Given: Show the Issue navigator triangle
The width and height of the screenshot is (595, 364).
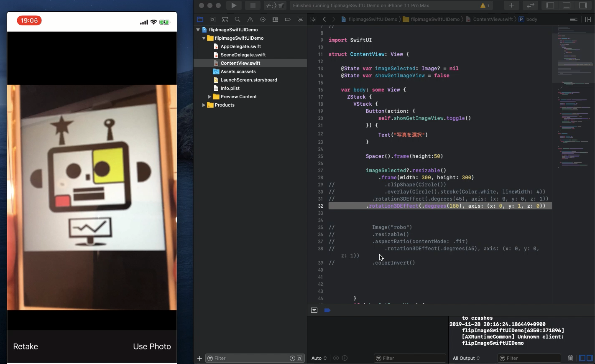Looking at the screenshot, I should point(250,19).
